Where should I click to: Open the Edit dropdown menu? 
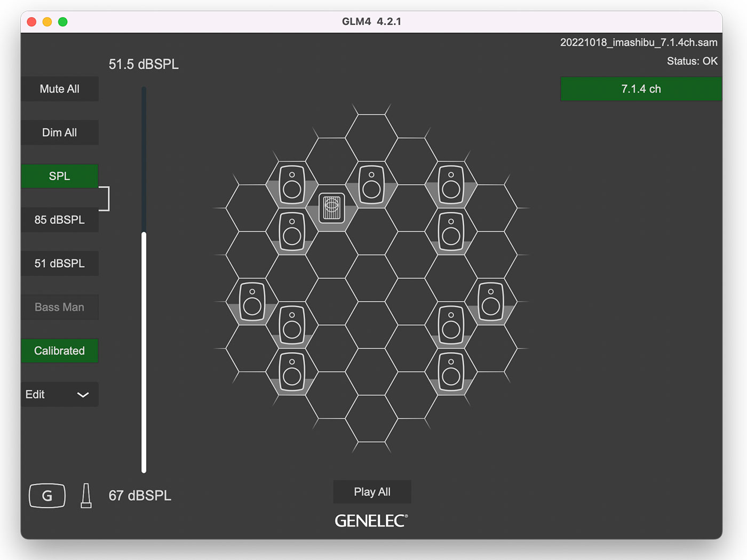click(60, 395)
